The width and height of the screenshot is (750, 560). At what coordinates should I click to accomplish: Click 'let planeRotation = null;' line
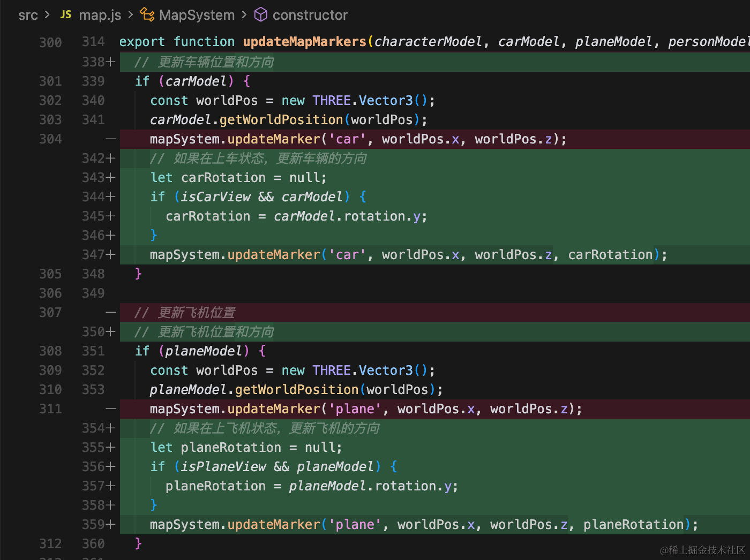(246, 448)
